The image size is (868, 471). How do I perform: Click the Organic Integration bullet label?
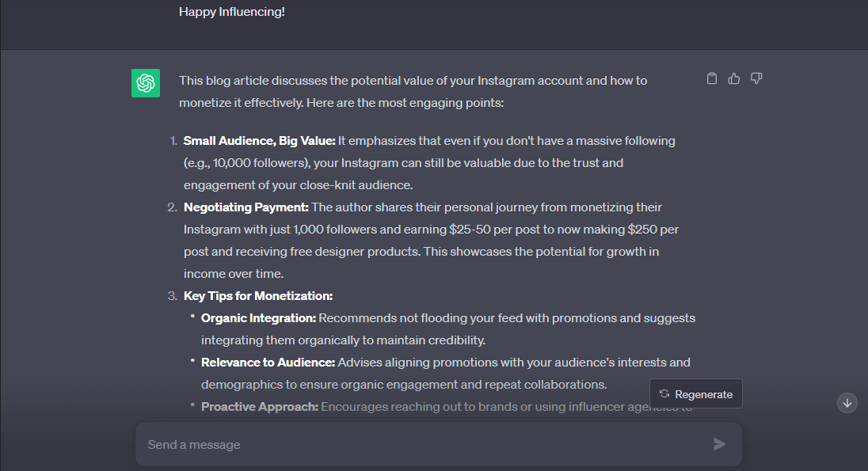[258, 318]
